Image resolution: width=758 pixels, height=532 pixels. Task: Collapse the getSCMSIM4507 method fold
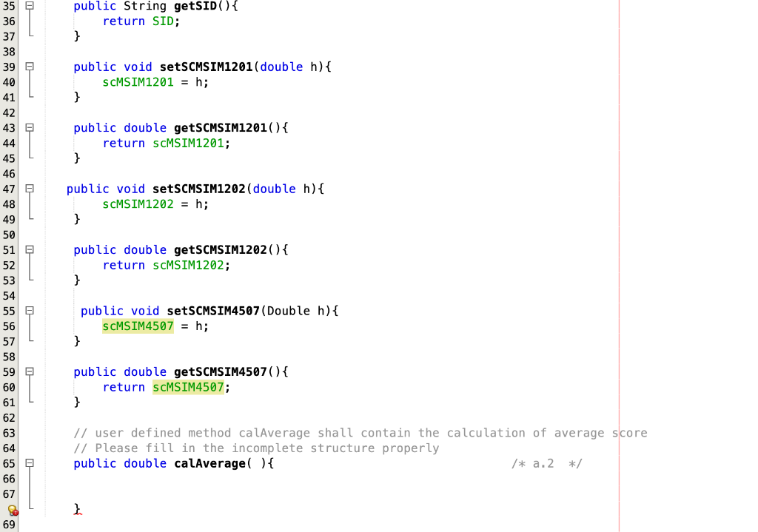tap(29, 371)
